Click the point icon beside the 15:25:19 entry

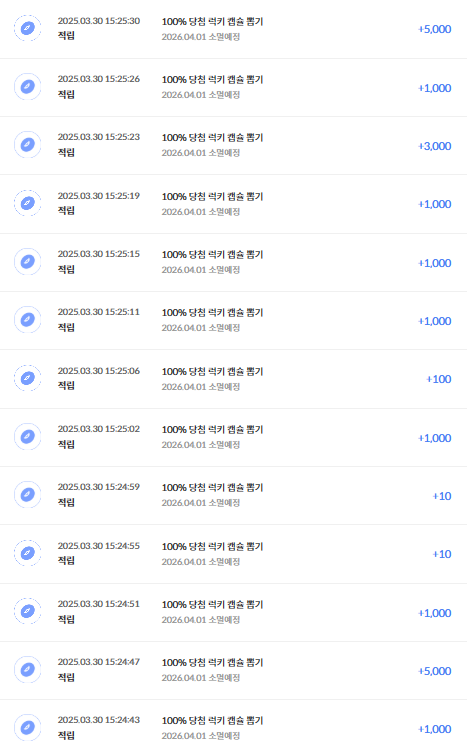27,203
